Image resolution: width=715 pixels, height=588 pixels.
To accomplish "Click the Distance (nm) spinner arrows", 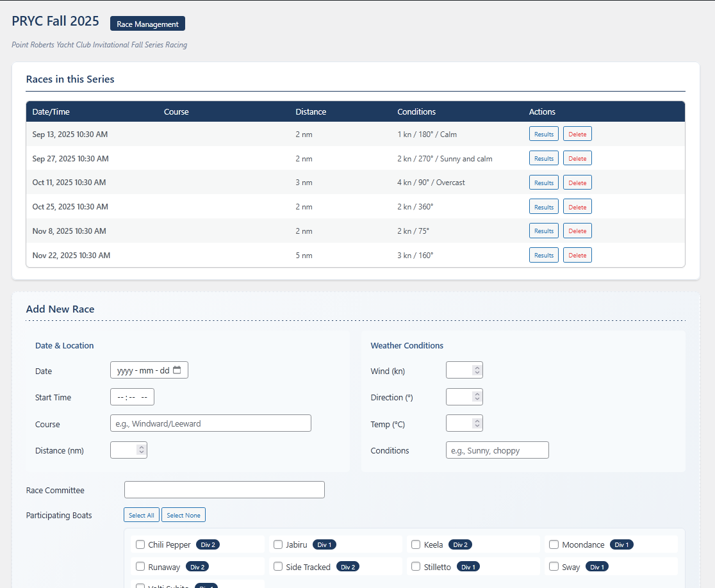I will coord(141,450).
